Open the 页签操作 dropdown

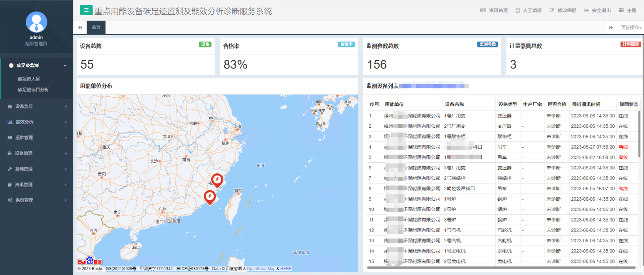[631, 28]
